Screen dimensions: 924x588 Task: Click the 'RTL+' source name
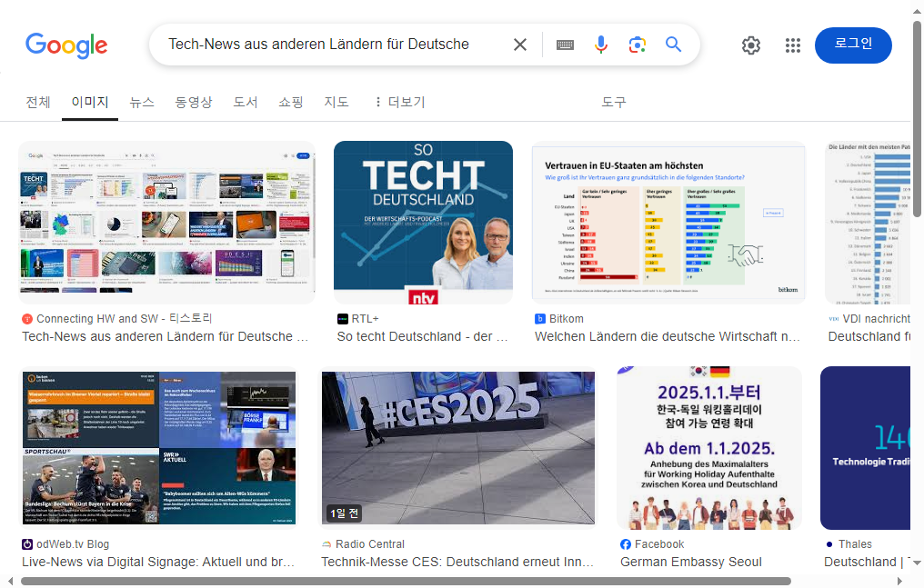coord(366,319)
